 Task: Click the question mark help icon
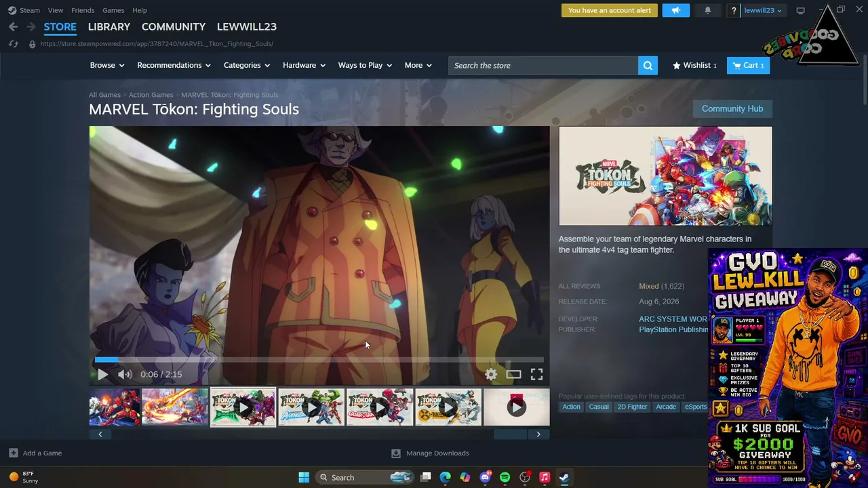[x=734, y=10]
